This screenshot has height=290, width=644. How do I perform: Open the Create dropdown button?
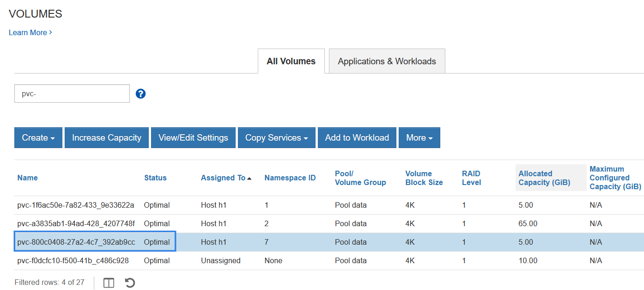coord(38,138)
